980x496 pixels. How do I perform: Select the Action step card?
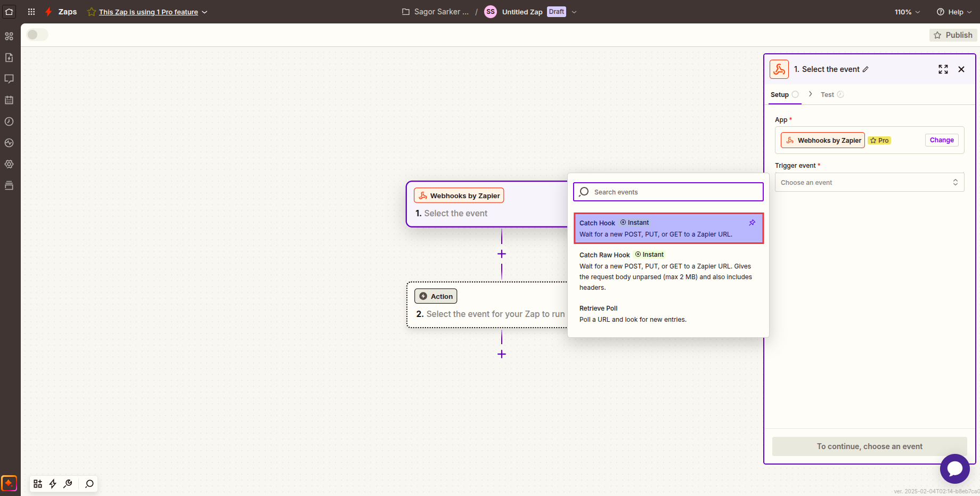point(487,305)
